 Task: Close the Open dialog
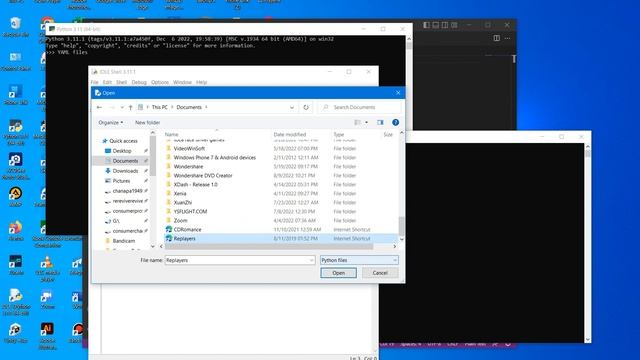pyautogui.click(x=398, y=93)
